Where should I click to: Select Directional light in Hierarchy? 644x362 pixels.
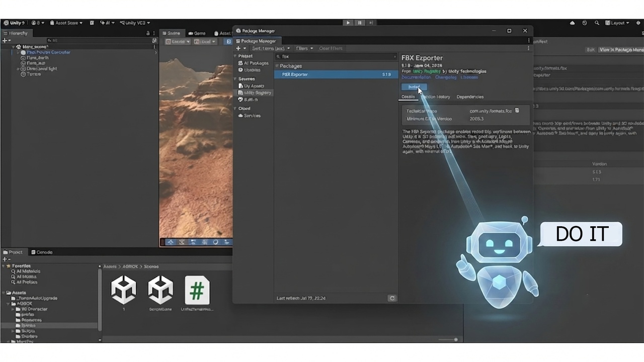[42, 68]
